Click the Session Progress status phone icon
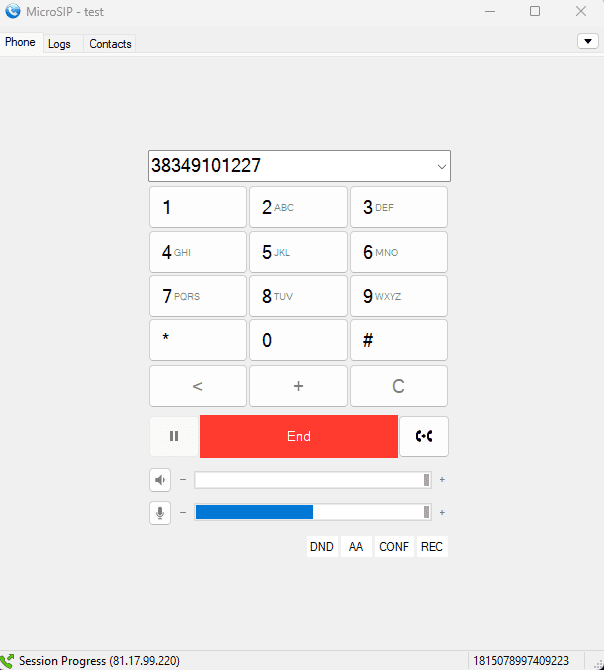Image resolution: width=604 pixels, height=670 pixels. point(8,661)
